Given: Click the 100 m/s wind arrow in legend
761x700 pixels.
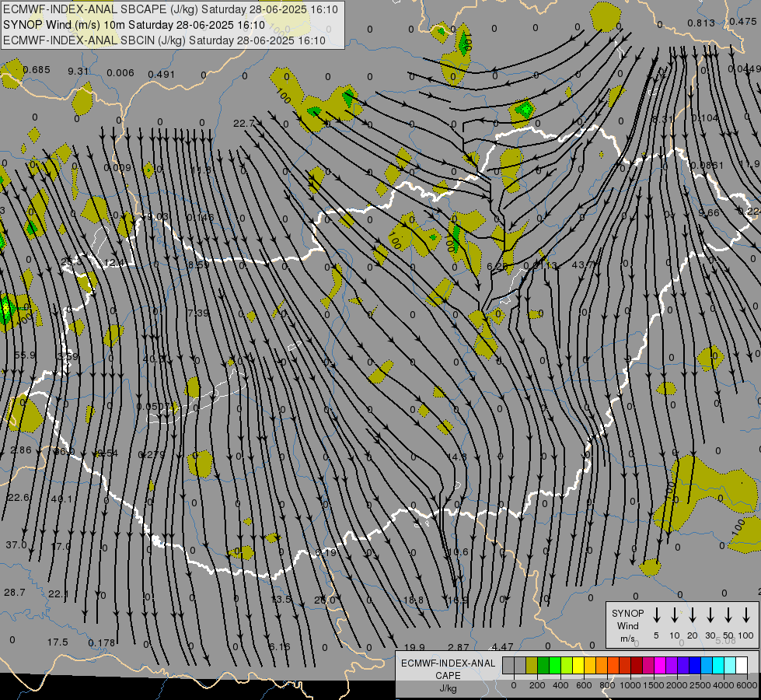Looking at the screenshot, I should pyautogui.click(x=746, y=615).
